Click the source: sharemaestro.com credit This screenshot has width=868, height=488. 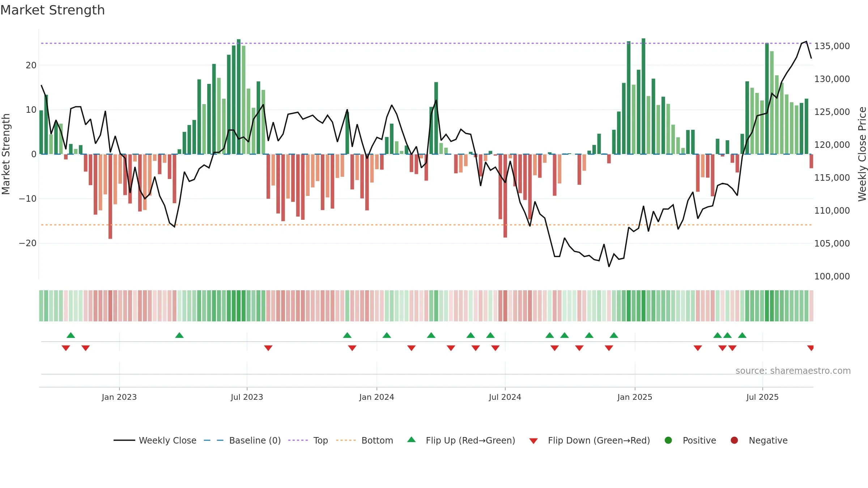(x=793, y=371)
